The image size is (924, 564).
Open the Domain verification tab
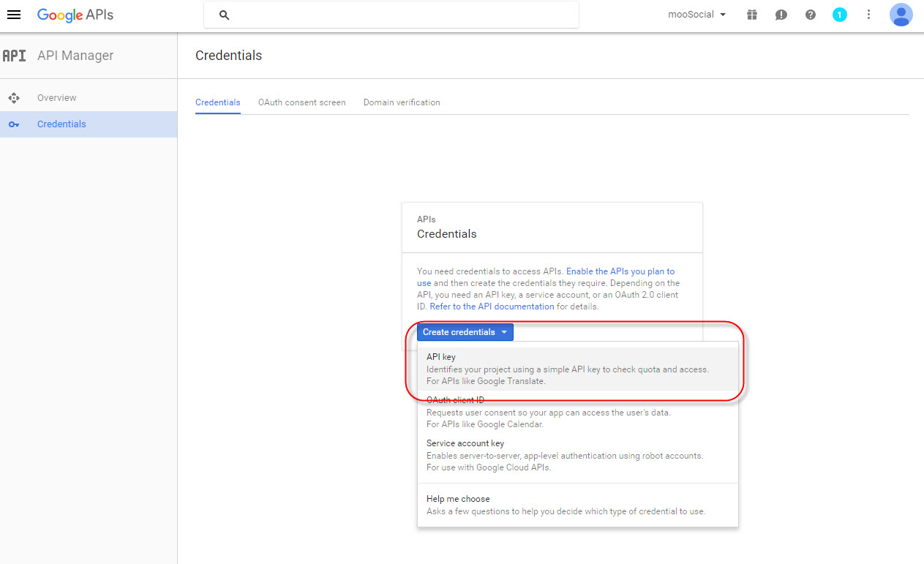click(x=401, y=102)
